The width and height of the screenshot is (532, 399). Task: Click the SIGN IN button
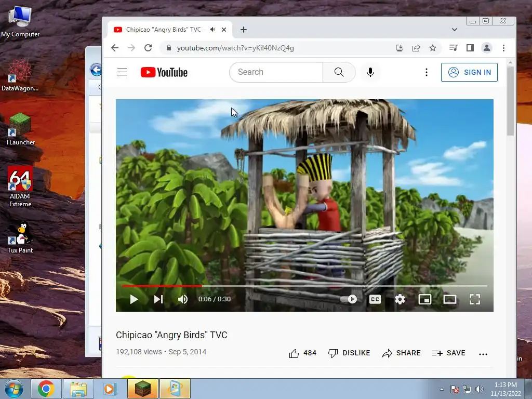coord(469,72)
